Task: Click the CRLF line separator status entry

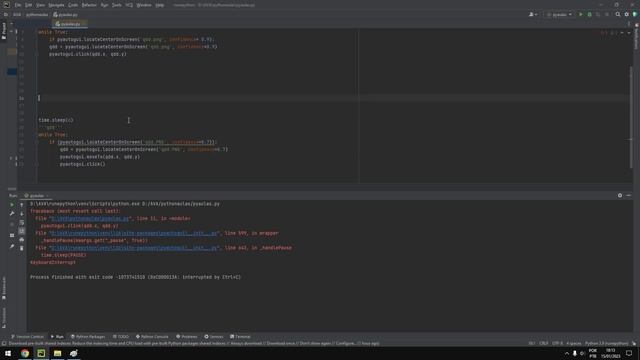Action: [x=544, y=344]
